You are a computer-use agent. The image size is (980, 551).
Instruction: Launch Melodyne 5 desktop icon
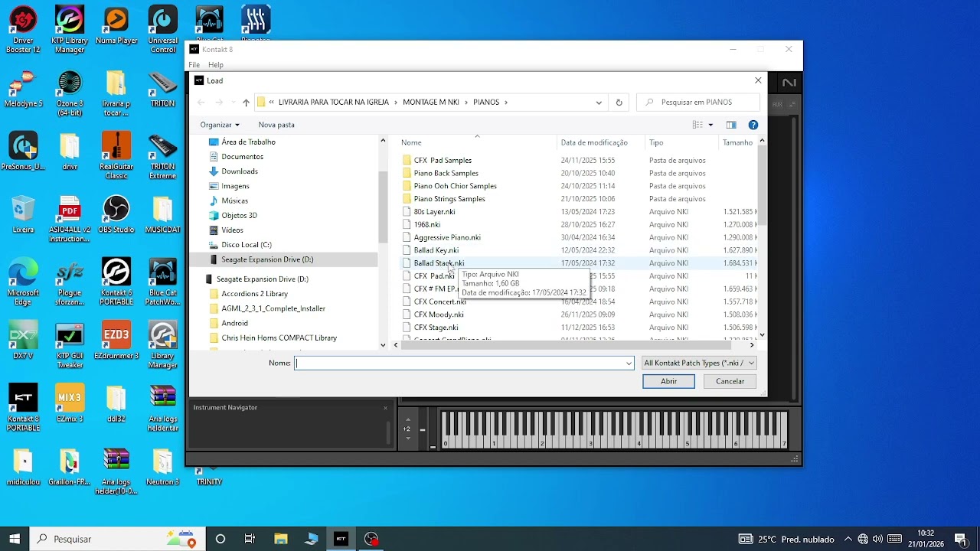click(23, 89)
